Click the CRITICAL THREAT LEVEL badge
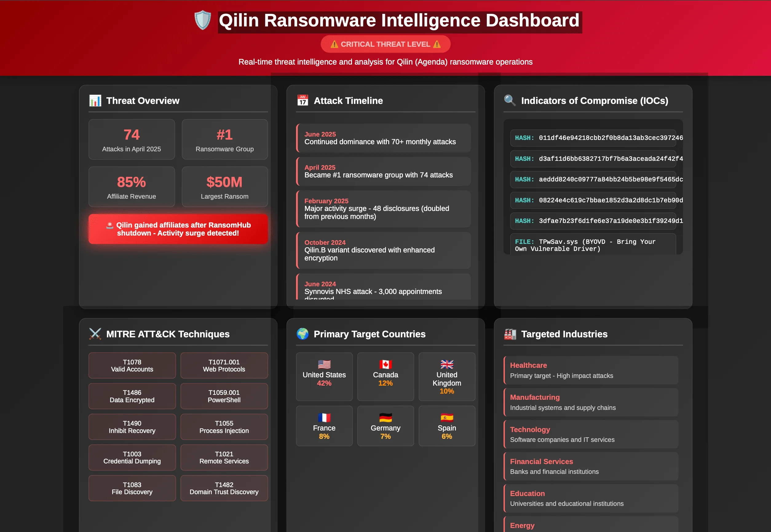Screen dimensions: 771x532 point(385,44)
